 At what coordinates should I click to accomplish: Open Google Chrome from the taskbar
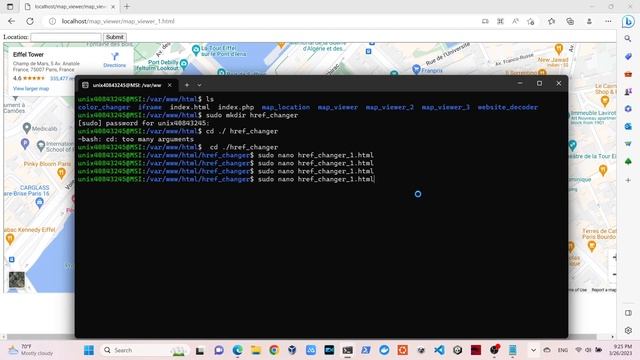point(274,350)
